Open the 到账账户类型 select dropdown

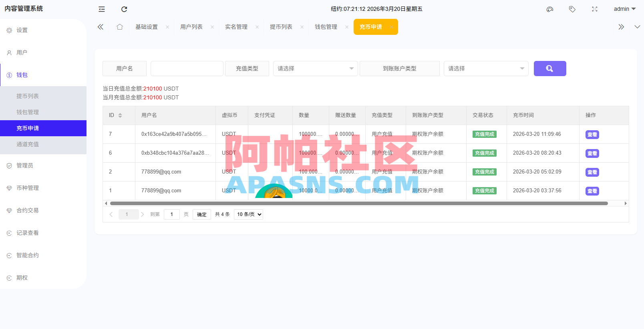[486, 69]
